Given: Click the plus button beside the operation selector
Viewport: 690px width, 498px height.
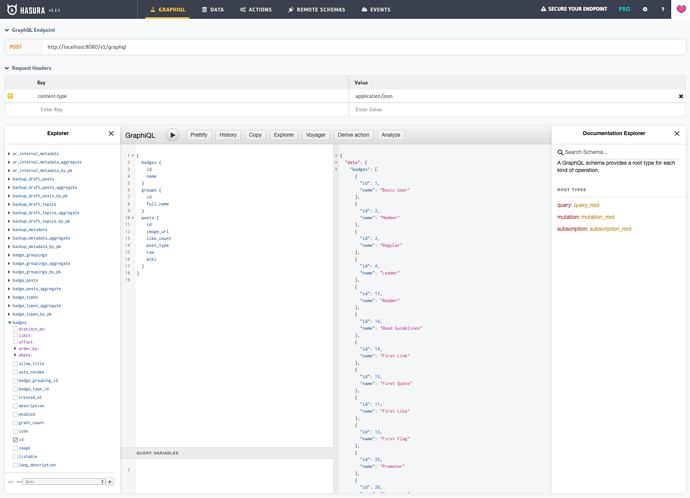Looking at the screenshot, I should 110,481.
